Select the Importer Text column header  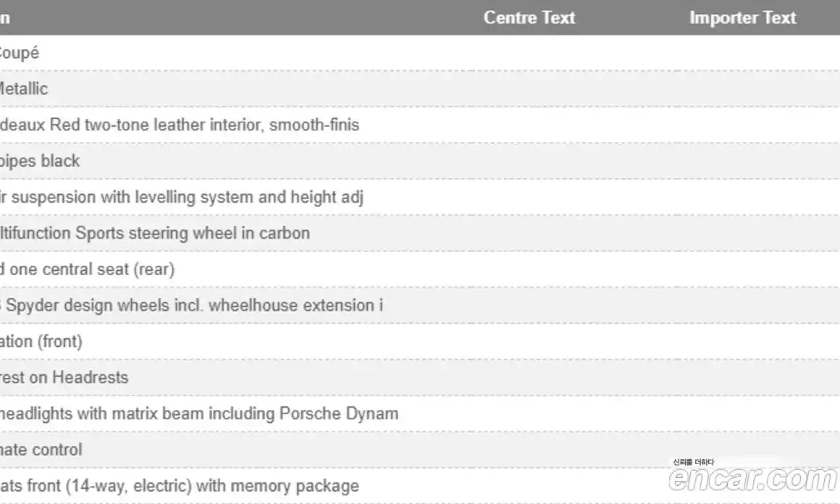click(x=742, y=18)
